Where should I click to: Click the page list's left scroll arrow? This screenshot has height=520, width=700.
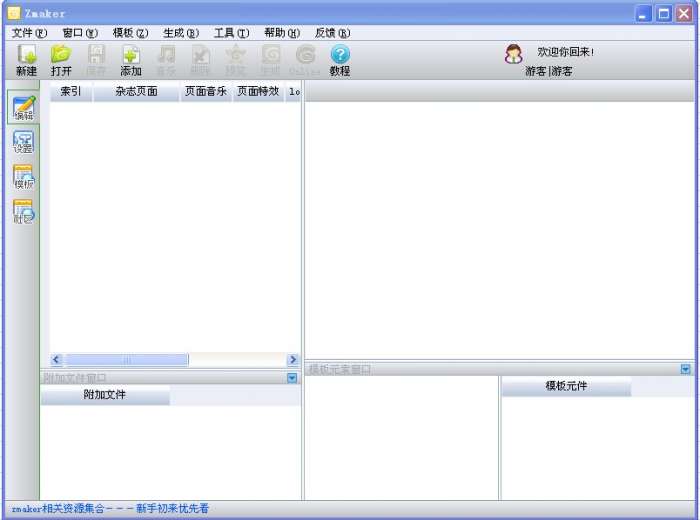point(56,360)
